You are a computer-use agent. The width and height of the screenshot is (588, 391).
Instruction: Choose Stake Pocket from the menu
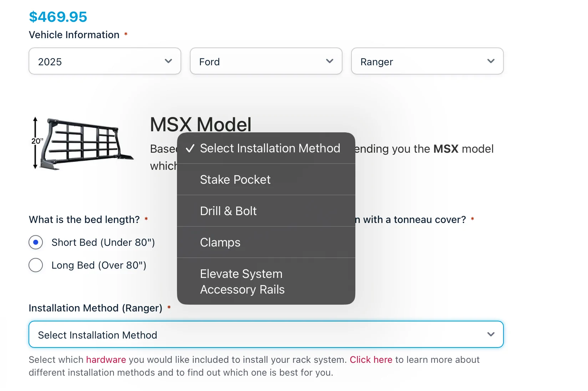266,179
